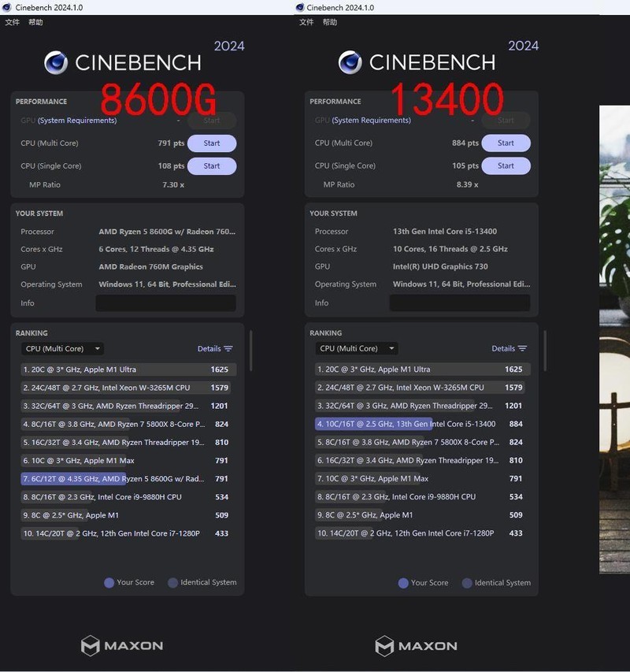Start the CPU (Multi Core) test in the 13400 window
The width and height of the screenshot is (630, 672).
(x=506, y=143)
